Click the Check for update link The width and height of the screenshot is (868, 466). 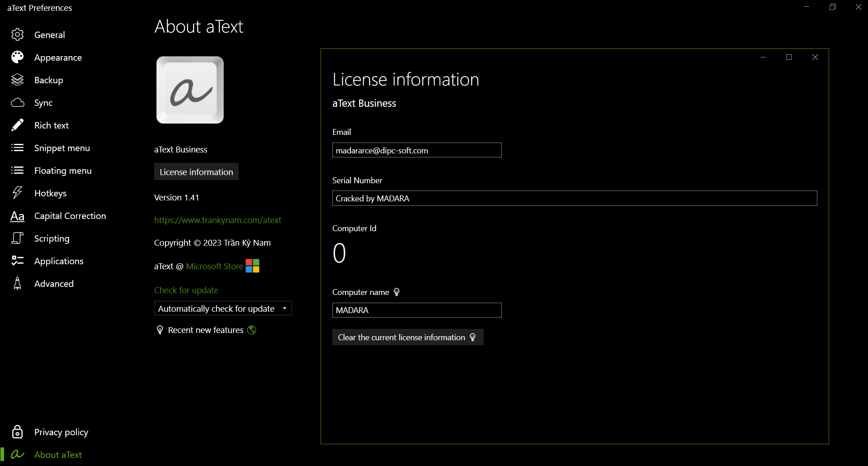coord(186,290)
